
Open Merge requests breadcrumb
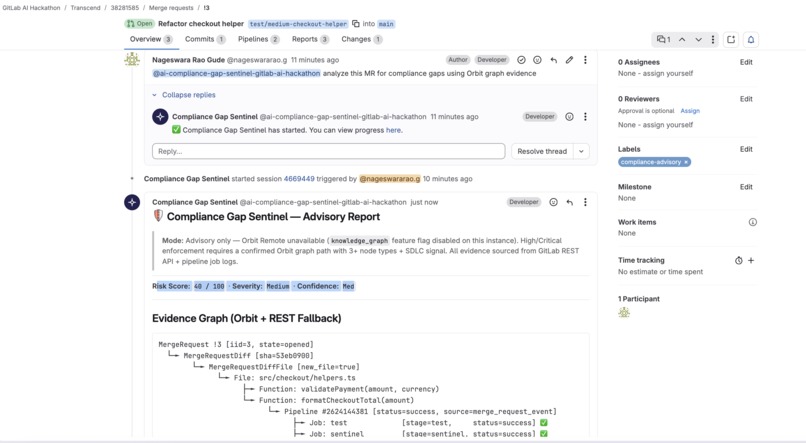[171, 8]
